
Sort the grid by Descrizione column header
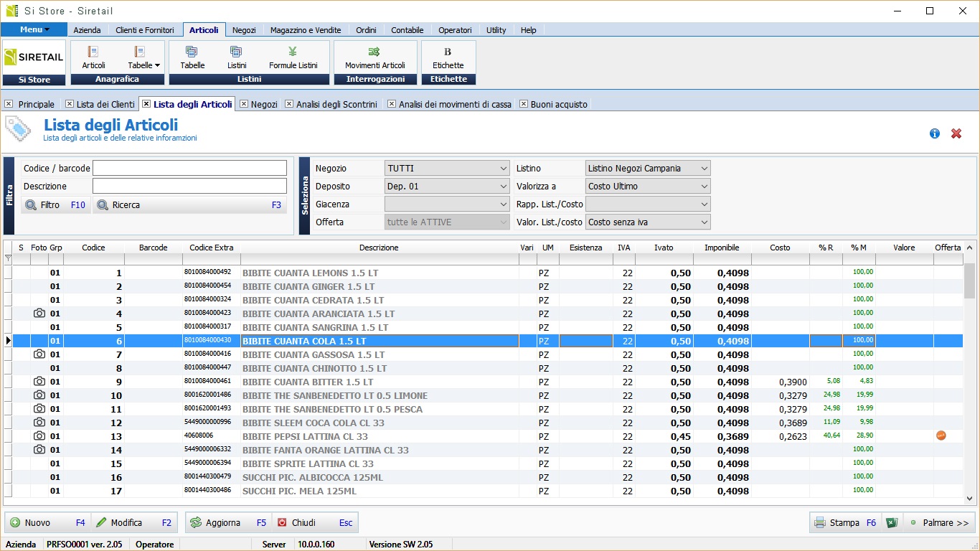(379, 248)
